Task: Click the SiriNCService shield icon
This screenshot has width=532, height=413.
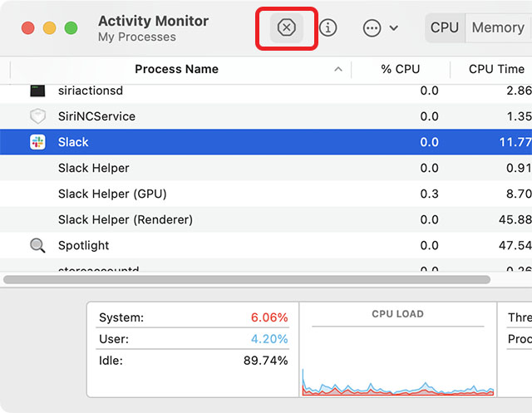Action: pyautogui.click(x=37, y=116)
